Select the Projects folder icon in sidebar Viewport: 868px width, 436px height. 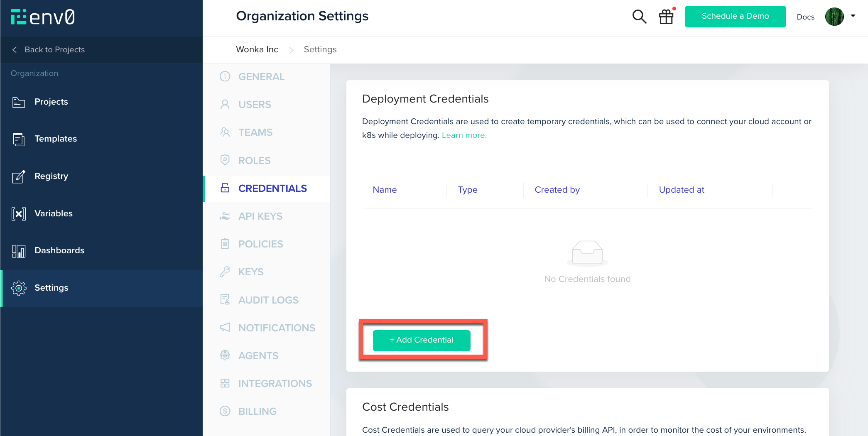[19, 102]
